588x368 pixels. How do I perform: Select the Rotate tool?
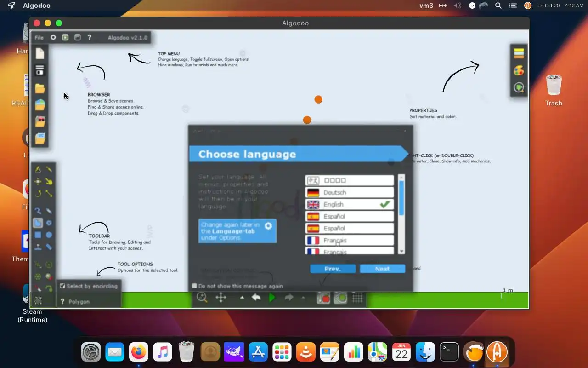tap(38, 193)
